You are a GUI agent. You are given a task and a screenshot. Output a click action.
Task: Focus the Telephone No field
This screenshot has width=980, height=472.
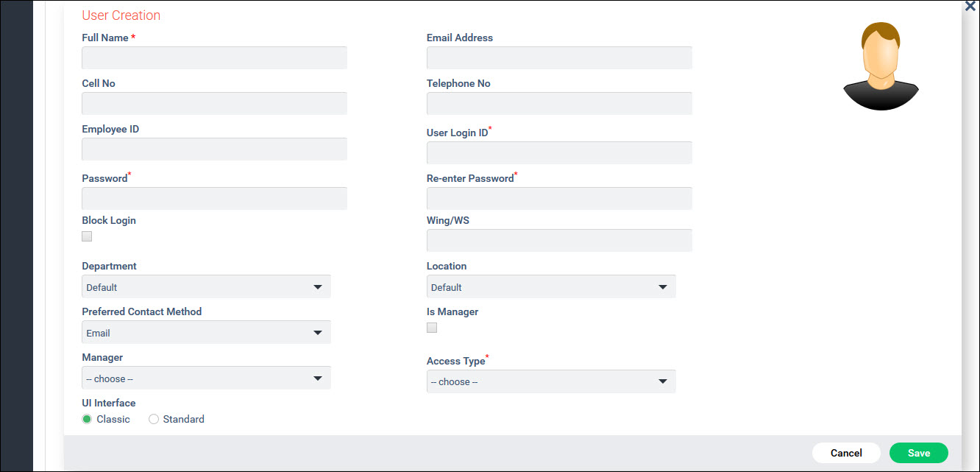point(559,104)
